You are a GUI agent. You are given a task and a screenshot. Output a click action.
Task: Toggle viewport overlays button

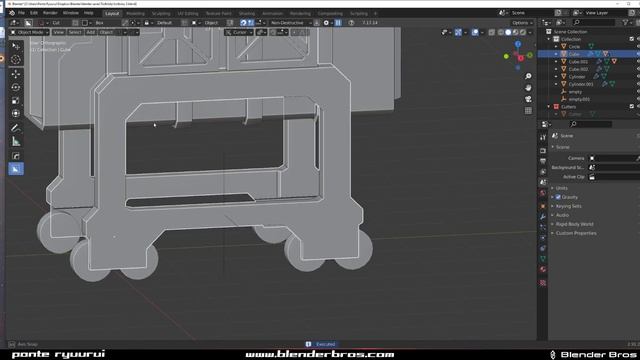[x=475, y=32]
